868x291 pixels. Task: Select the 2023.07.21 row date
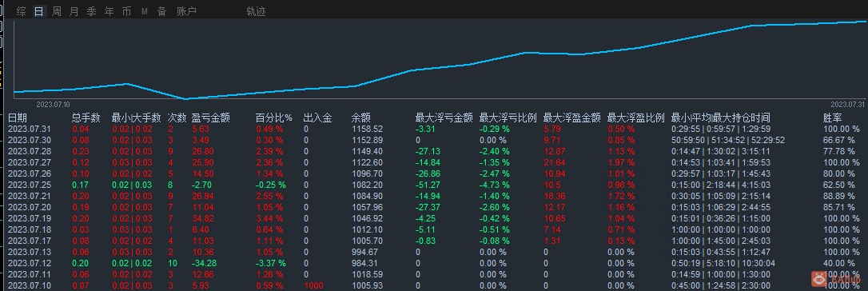pos(30,196)
